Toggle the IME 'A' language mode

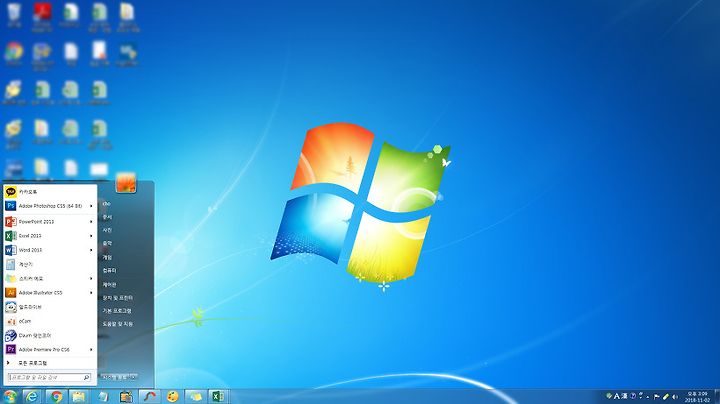click(617, 396)
